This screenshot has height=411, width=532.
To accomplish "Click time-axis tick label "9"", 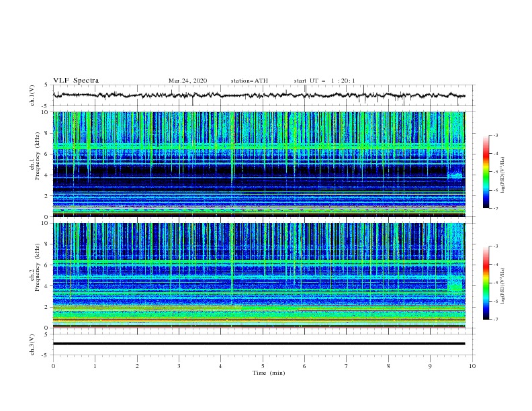I will pyautogui.click(x=430, y=366).
